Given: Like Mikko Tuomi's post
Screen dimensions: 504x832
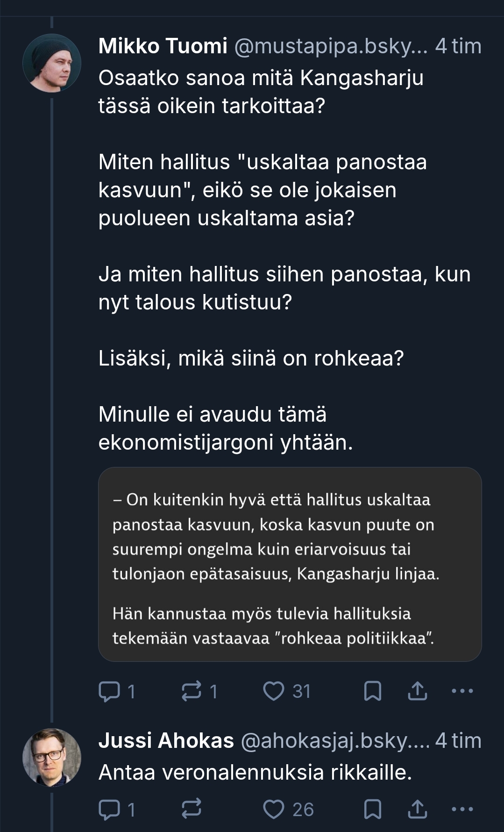Looking at the screenshot, I should 274,691.
